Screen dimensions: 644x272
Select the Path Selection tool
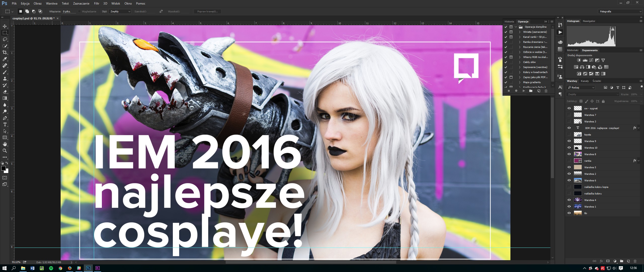5,131
